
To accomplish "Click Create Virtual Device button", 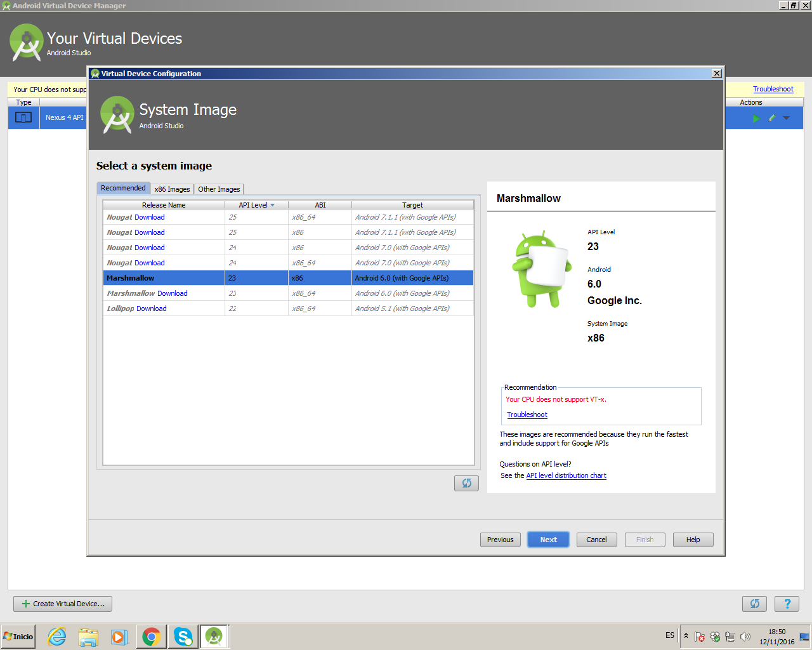I will [x=63, y=604].
